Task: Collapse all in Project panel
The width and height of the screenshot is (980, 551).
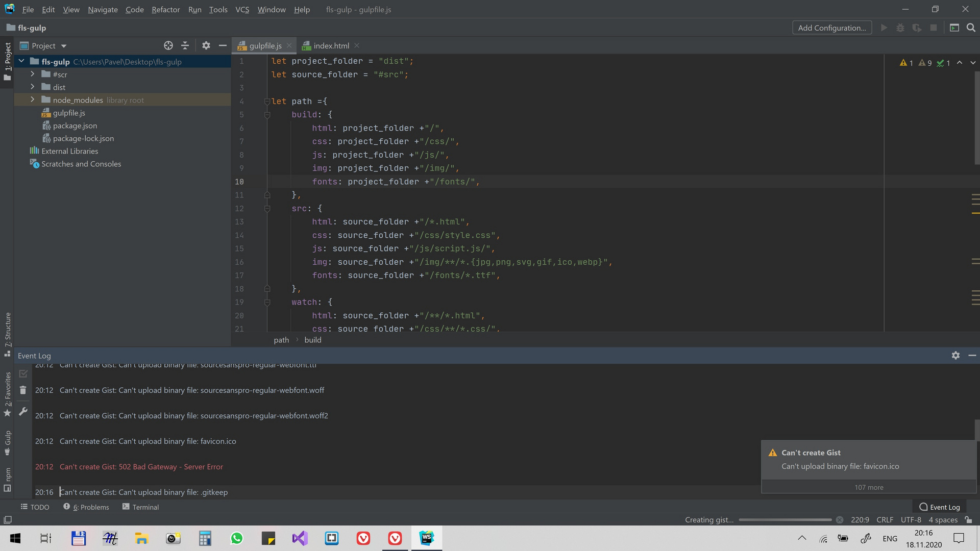Action: point(185,45)
